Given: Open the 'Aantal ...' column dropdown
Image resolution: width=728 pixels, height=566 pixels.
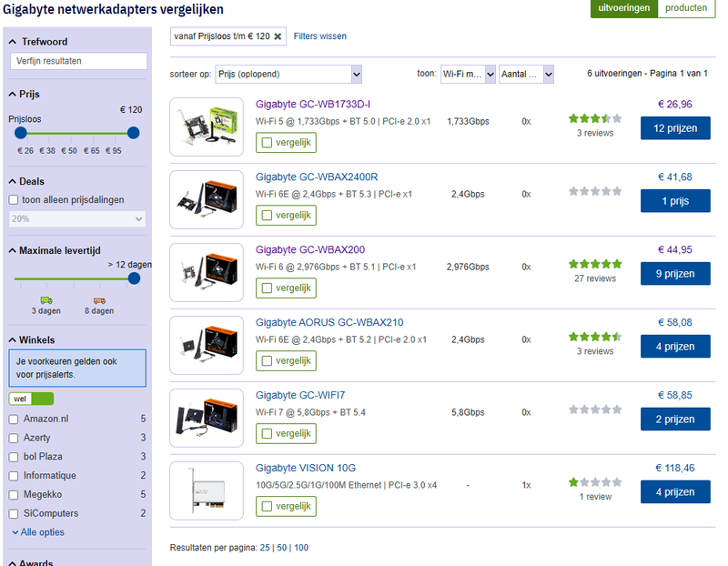Looking at the screenshot, I should [526, 75].
